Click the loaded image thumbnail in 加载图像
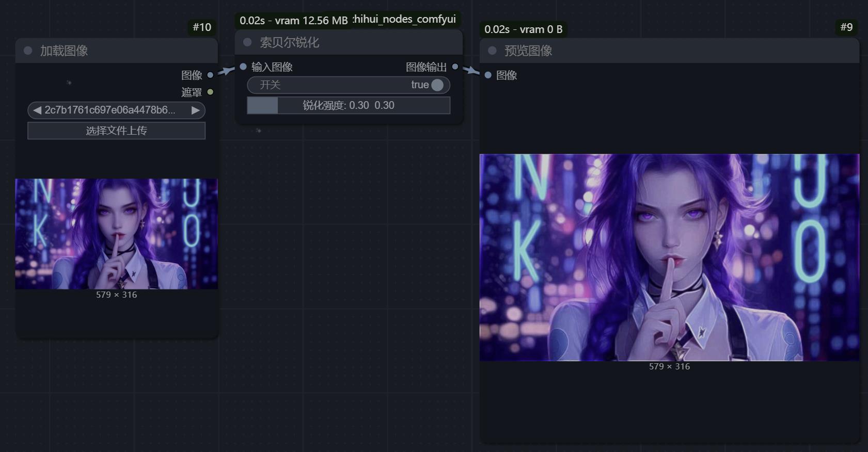 coord(116,234)
